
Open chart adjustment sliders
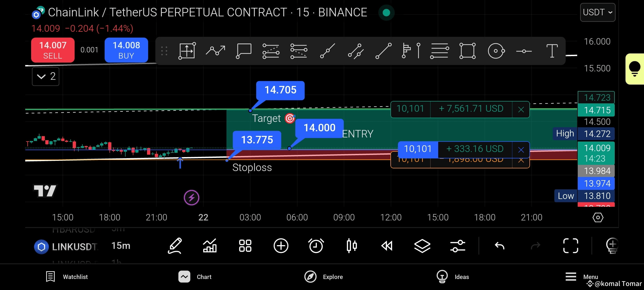tap(458, 246)
